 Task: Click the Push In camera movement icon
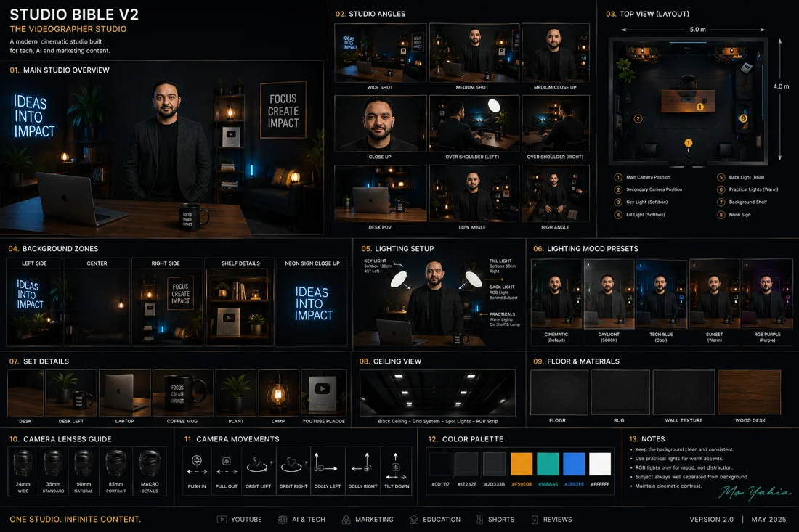[x=197, y=466]
